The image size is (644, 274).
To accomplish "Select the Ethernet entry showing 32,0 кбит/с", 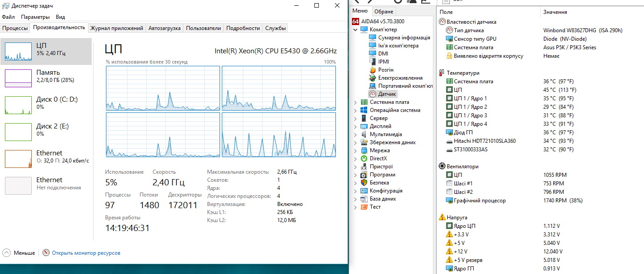I will [46, 159].
